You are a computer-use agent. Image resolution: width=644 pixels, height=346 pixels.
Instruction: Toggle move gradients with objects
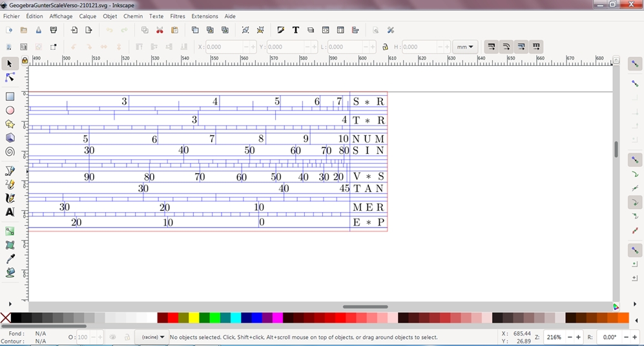click(x=521, y=47)
